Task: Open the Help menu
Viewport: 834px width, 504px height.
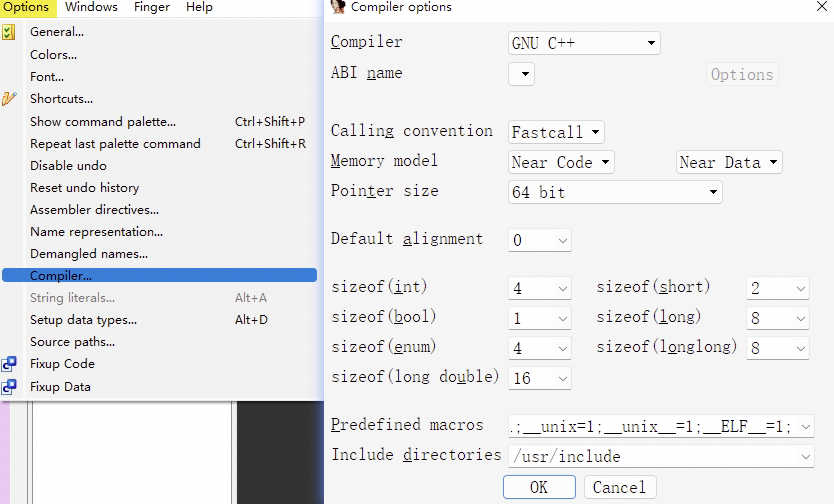Action: tap(199, 7)
